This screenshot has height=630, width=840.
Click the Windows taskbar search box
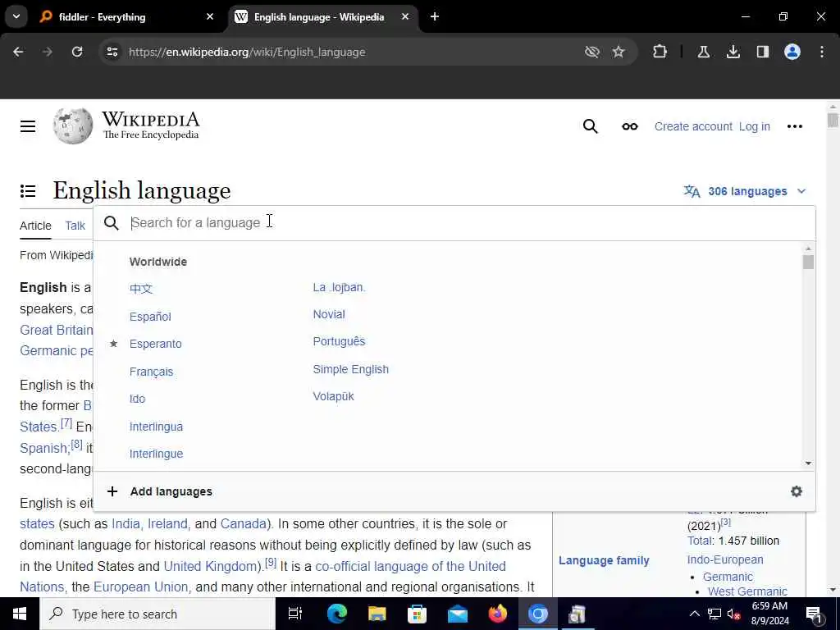pos(157,614)
